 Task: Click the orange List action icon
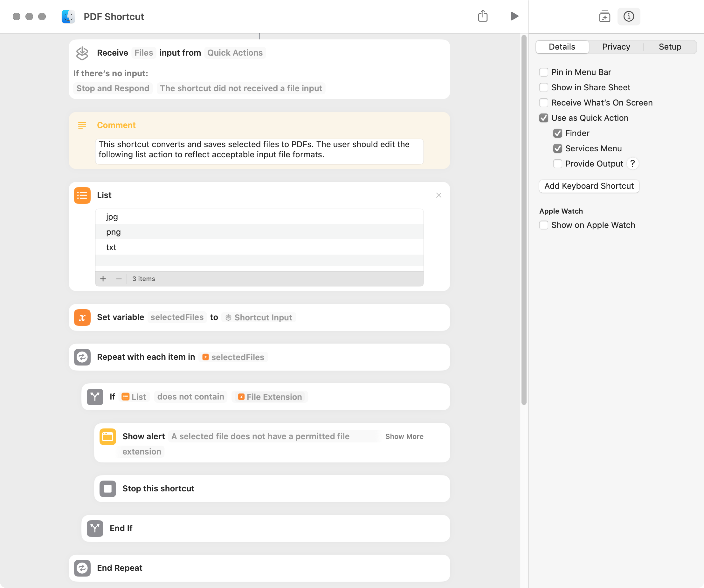click(82, 195)
